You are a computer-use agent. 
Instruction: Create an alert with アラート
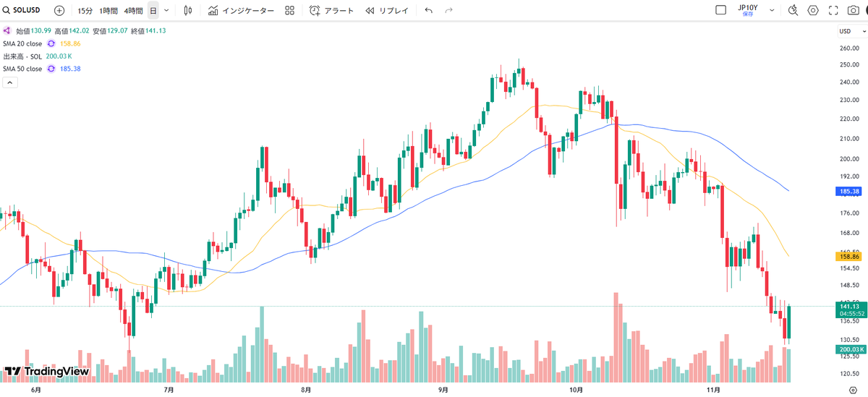[331, 11]
